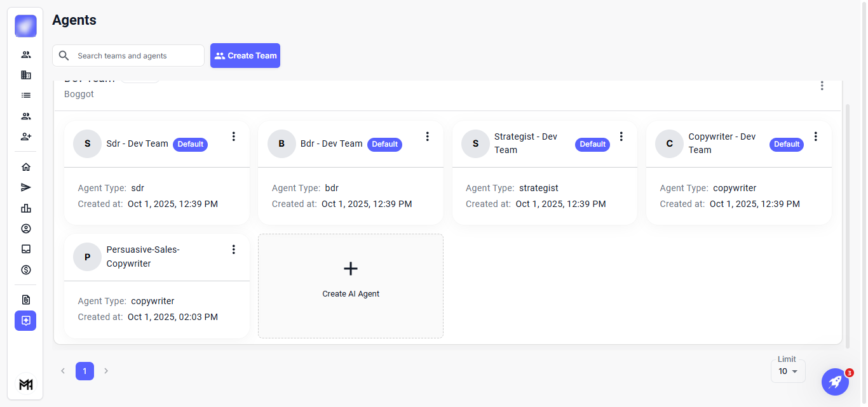Click the add-person icon in sidebar
868x407 pixels.
(26, 137)
